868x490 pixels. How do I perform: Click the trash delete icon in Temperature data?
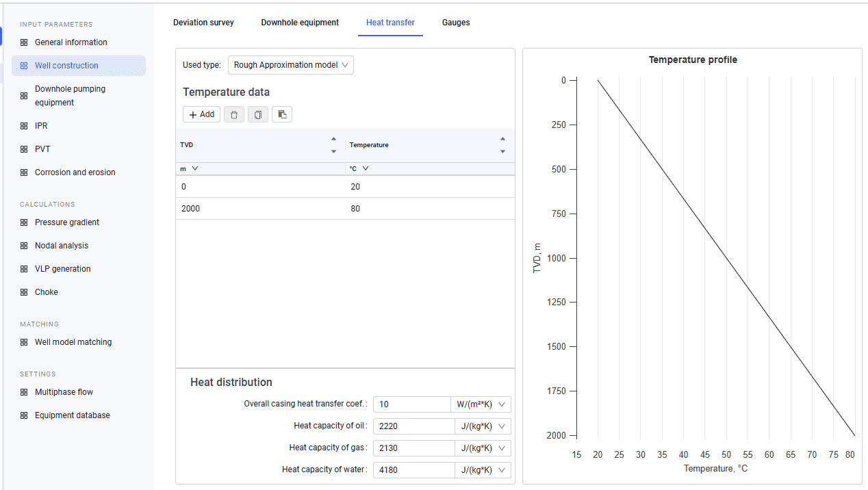point(234,114)
